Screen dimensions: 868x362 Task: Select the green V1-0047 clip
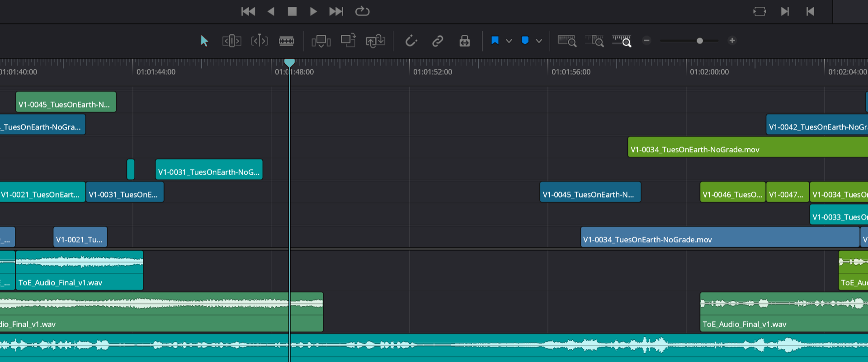click(788, 192)
